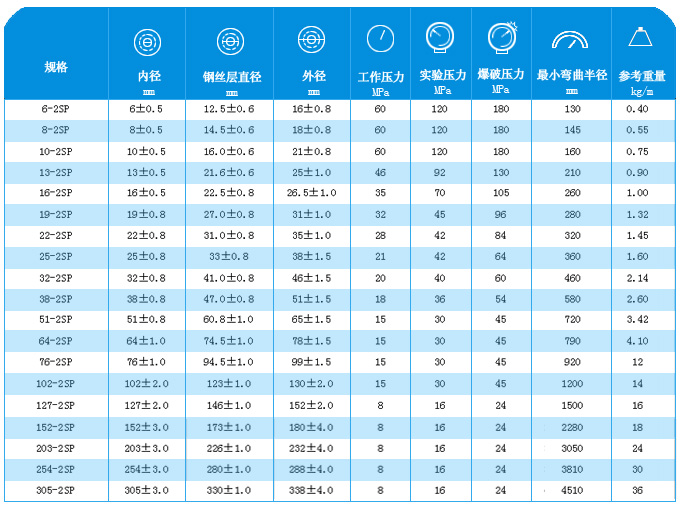This screenshot has width=680, height=509.
Task: Click the 94.5±1.0 steel wire diameter cell
Action: [x=230, y=362]
